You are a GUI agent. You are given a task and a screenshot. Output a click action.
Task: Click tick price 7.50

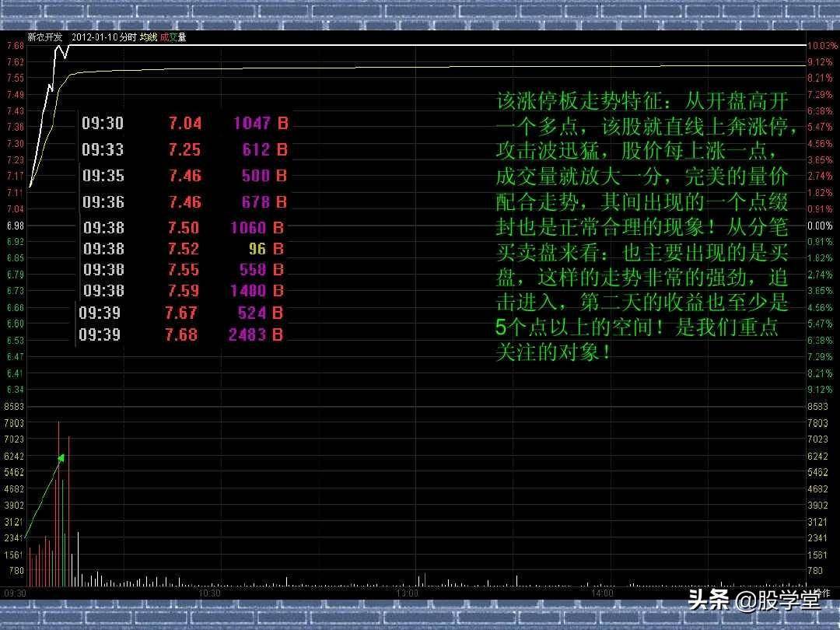pyautogui.click(x=184, y=228)
